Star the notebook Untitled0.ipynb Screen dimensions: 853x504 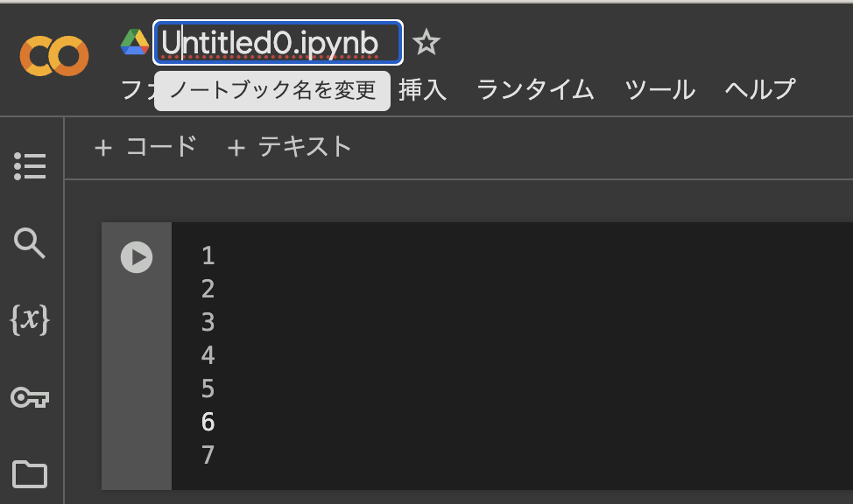click(426, 42)
